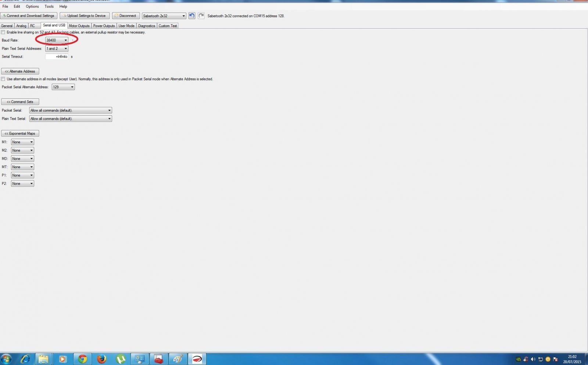588x365 pixels.
Task: Launch Internet Explorer from the taskbar
Action: point(25,359)
